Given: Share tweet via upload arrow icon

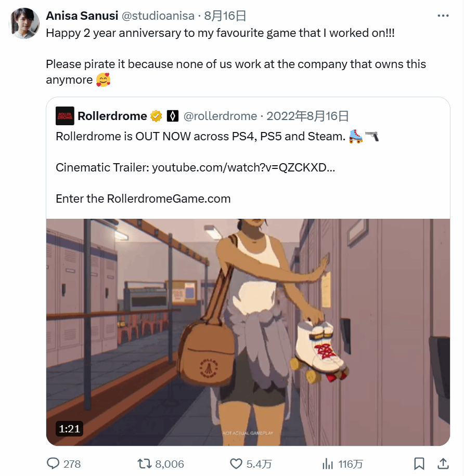Looking at the screenshot, I should tap(443, 464).
